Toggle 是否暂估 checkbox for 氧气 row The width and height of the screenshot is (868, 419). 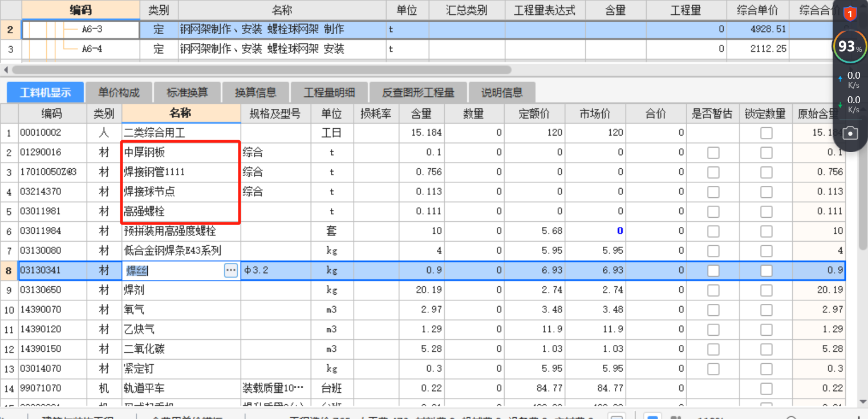coord(713,310)
